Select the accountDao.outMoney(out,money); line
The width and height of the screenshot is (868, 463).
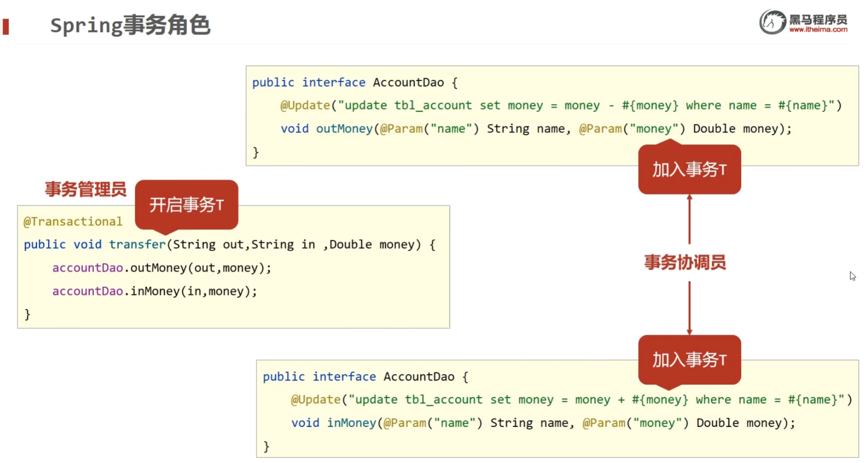(x=162, y=268)
